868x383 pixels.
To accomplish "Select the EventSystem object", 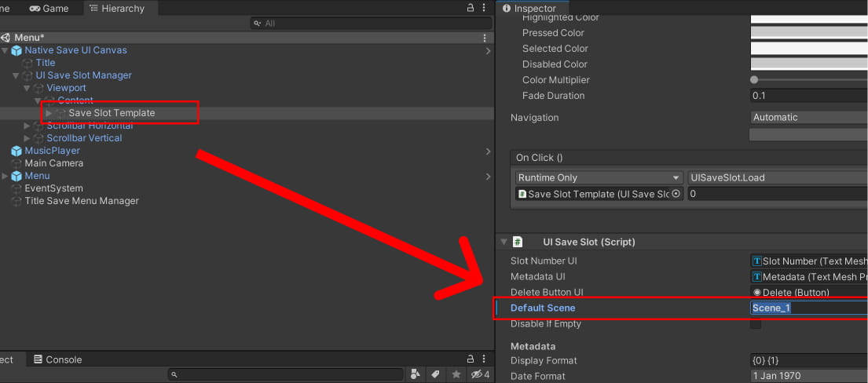I will click(53, 188).
